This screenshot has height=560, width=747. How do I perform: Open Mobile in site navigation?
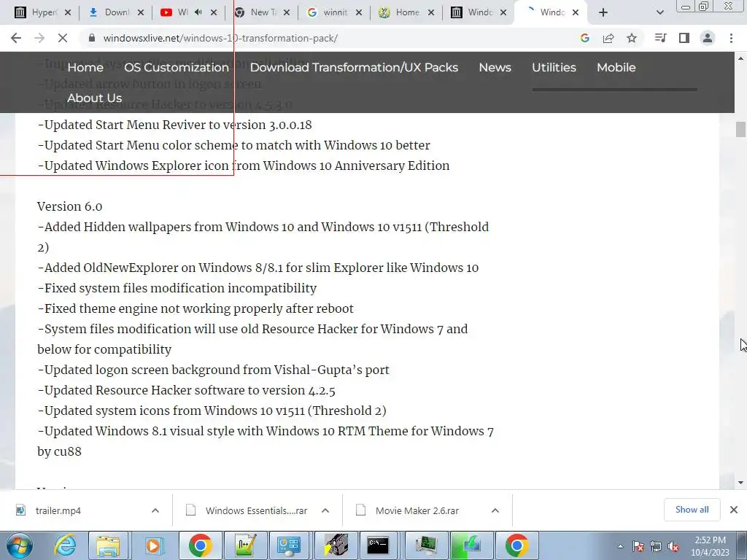click(x=616, y=67)
